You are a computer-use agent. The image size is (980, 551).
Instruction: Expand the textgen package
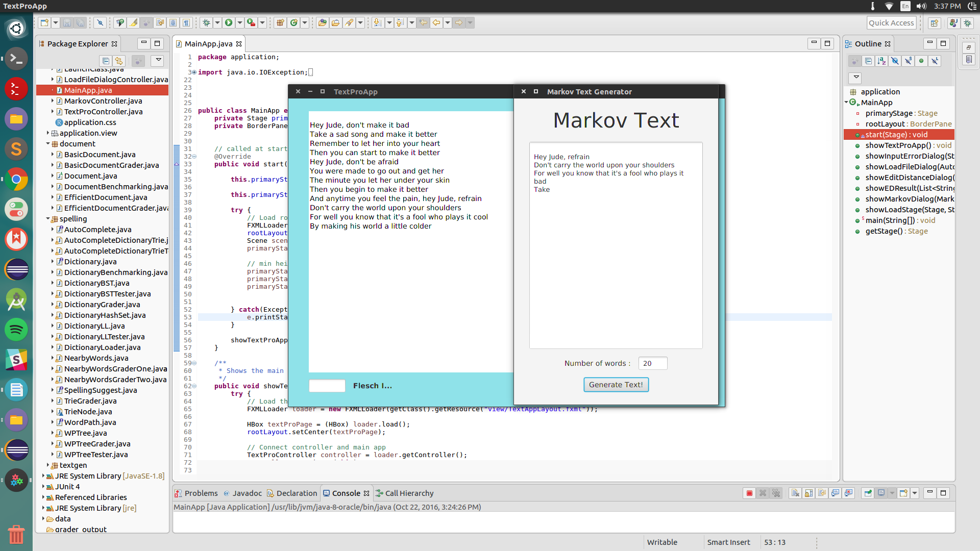(x=48, y=465)
